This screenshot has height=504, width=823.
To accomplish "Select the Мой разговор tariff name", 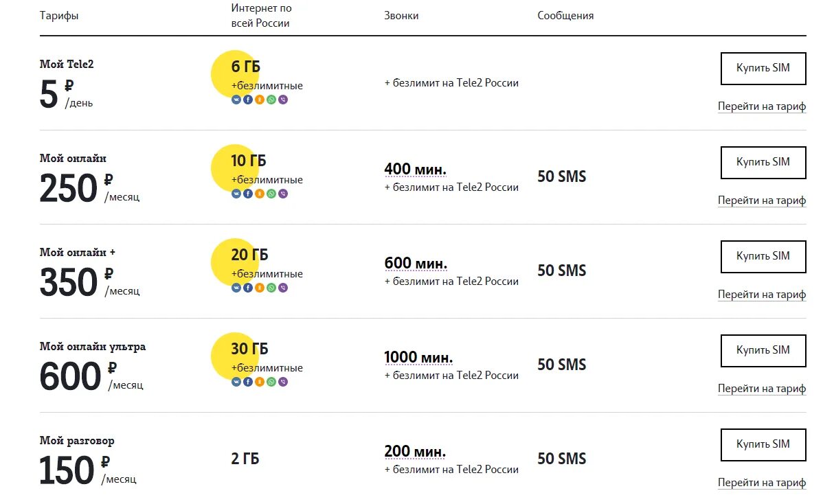I will click(77, 441).
